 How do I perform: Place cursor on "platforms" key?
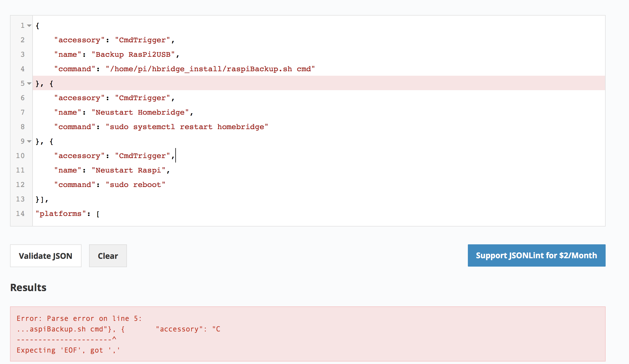click(x=60, y=214)
